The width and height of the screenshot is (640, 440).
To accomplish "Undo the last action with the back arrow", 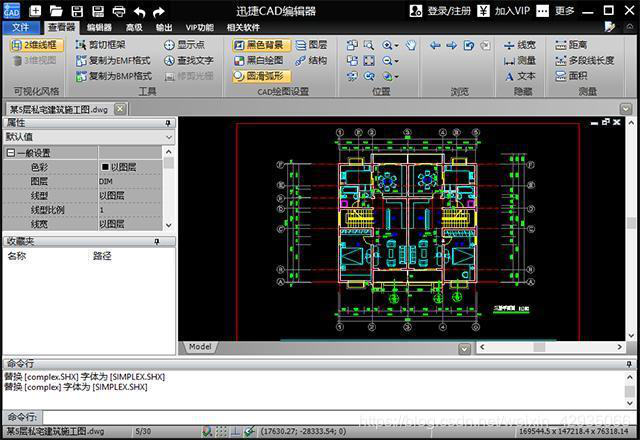I will [140, 12].
